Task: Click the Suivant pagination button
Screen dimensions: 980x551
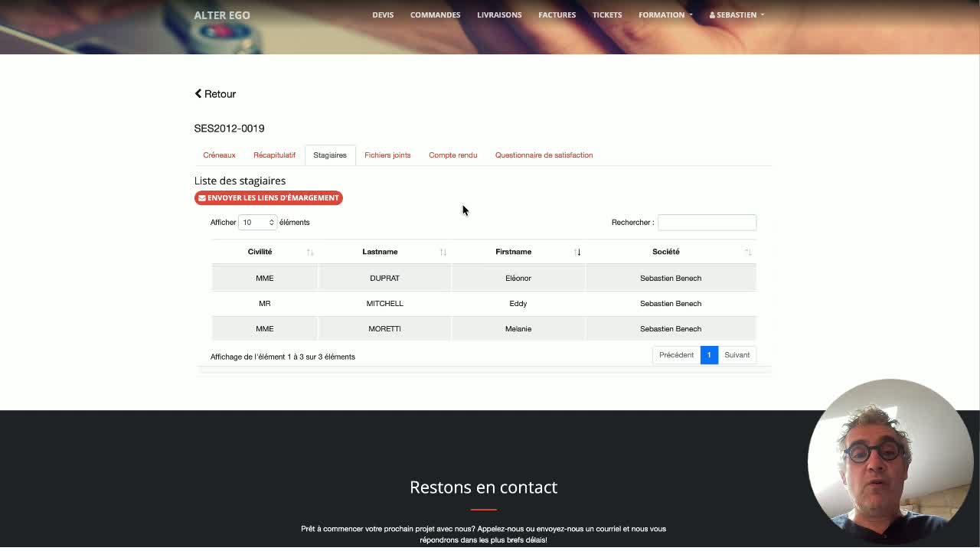Action: 737,355
